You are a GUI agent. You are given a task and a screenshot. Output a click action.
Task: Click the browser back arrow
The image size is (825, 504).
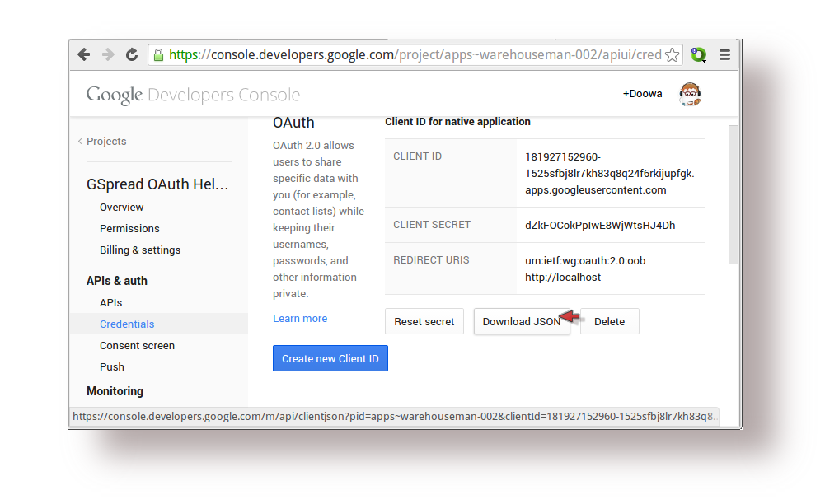[84, 54]
